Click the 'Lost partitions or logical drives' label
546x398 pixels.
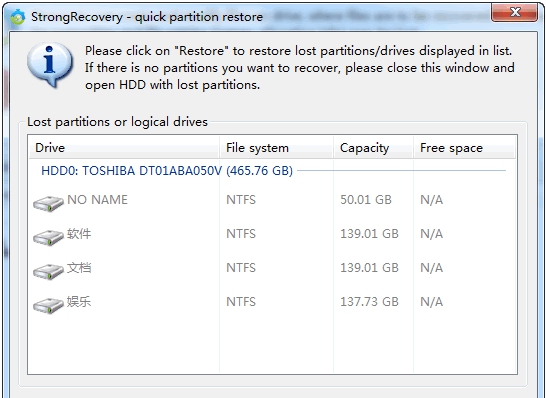[117, 122]
